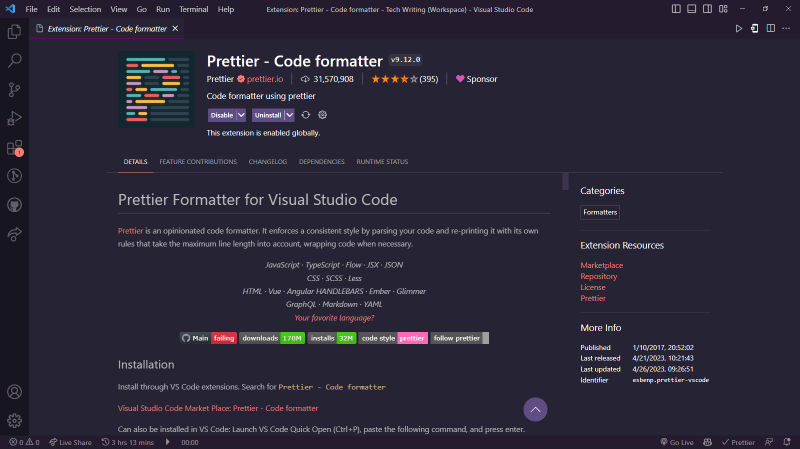The width and height of the screenshot is (800, 449).
Task: Click the installs 32M badge
Action: [332, 338]
